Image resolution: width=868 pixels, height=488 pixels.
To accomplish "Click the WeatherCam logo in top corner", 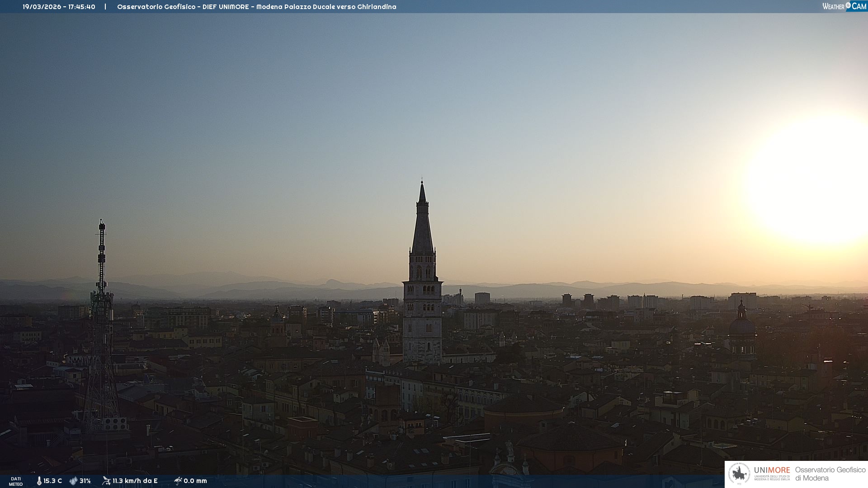I will pos(844,6).
